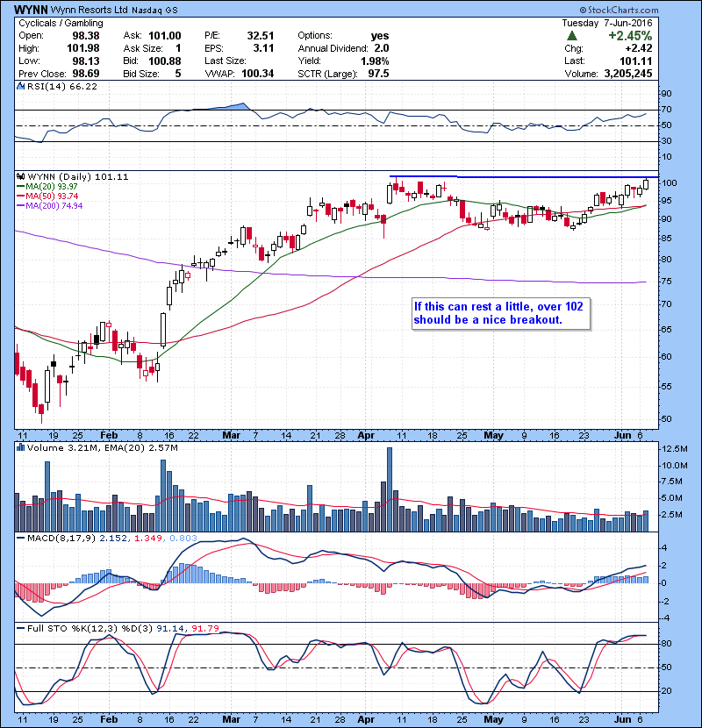This screenshot has height=728, width=702.
Task: Select the Open value 98.38
Action: click(x=85, y=36)
